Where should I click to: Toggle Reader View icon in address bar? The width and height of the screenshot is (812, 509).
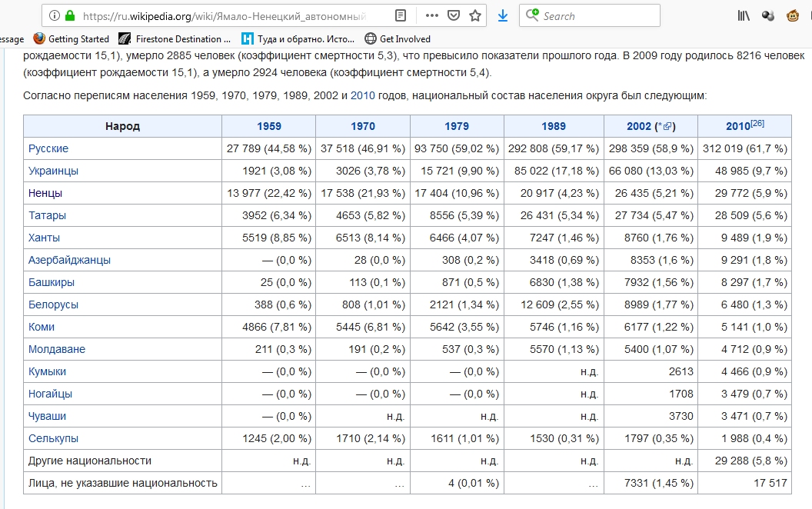pos(401,15)
